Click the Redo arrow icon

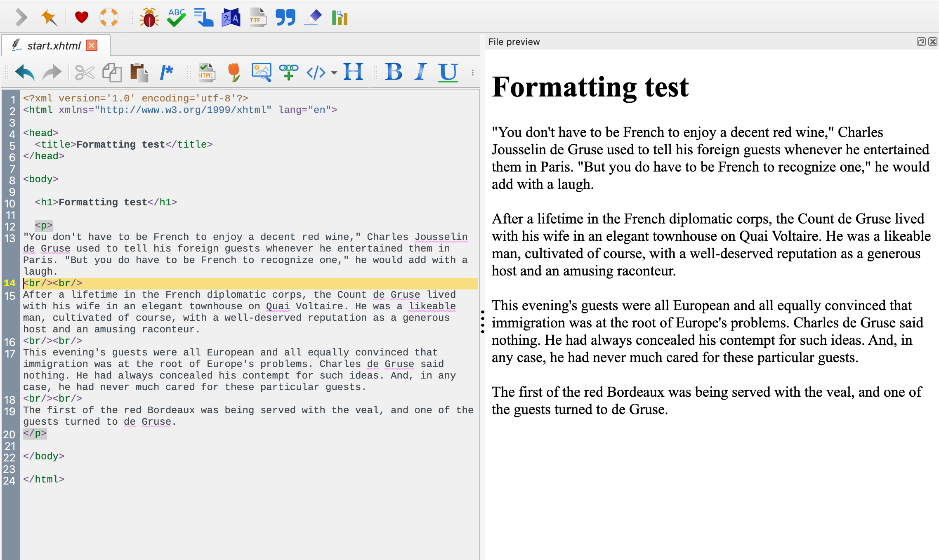[x=52, y=73]
